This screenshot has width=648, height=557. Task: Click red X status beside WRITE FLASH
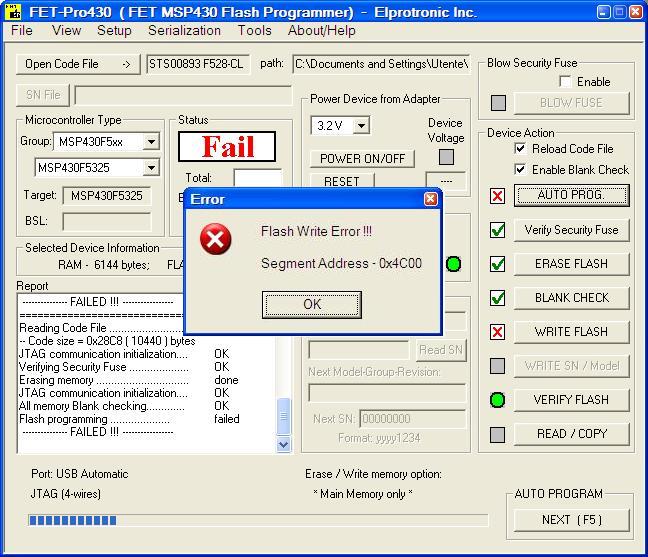[498, 332]
